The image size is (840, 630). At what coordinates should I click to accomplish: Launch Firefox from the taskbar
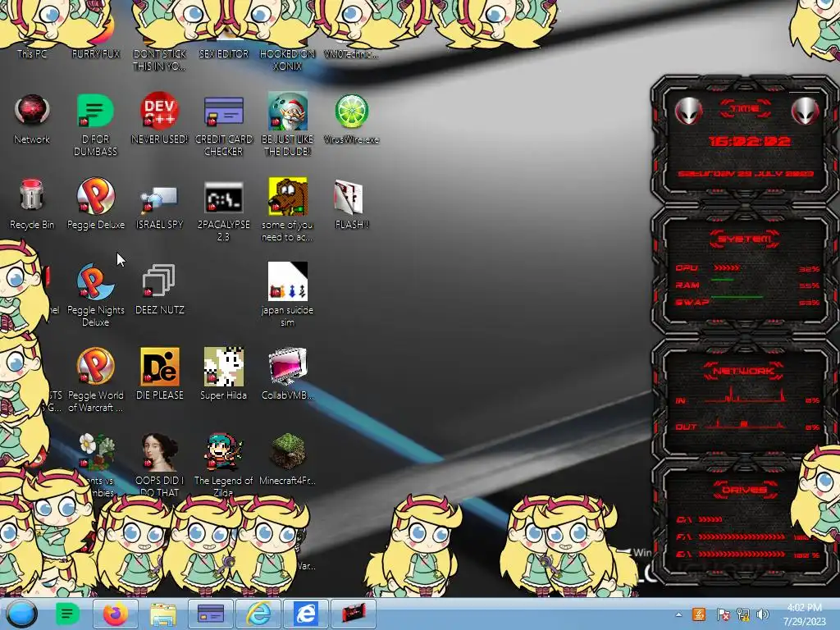(x=115, y=614)
